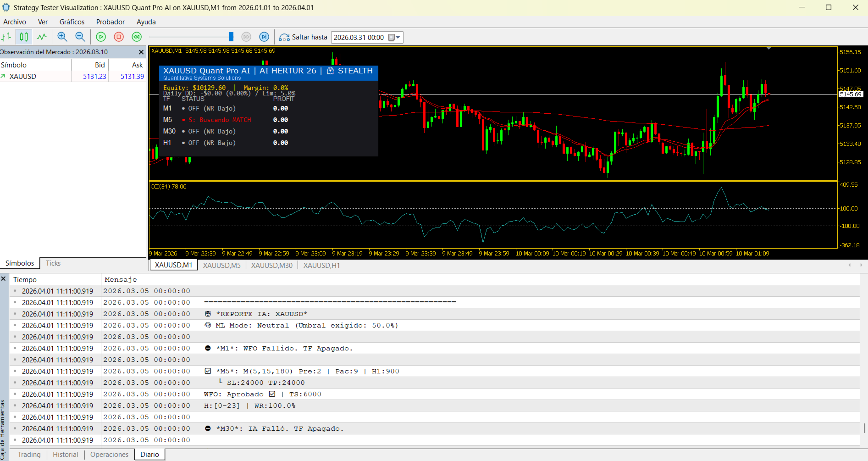Image resolution: width=868 pixels, height=461 pixels.
Task: Click the jump-to date field 2026.03.31 00:00
Action: [x=359, y=38]
